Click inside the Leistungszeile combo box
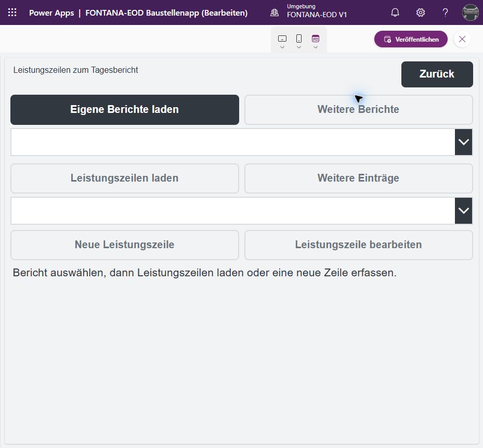Image resolution: width=483 pixels, height=448 pixels. (232, 211)
